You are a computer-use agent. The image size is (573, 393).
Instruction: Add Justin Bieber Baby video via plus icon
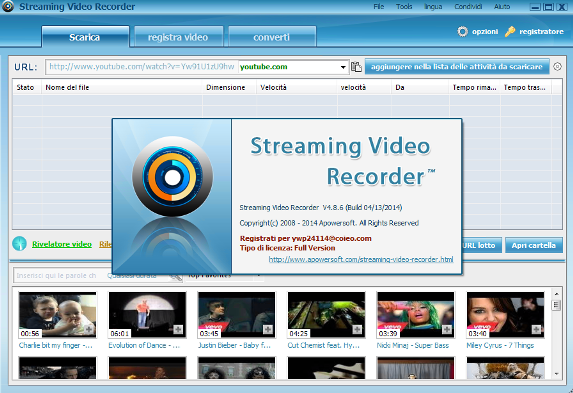[x=268, y=330]
